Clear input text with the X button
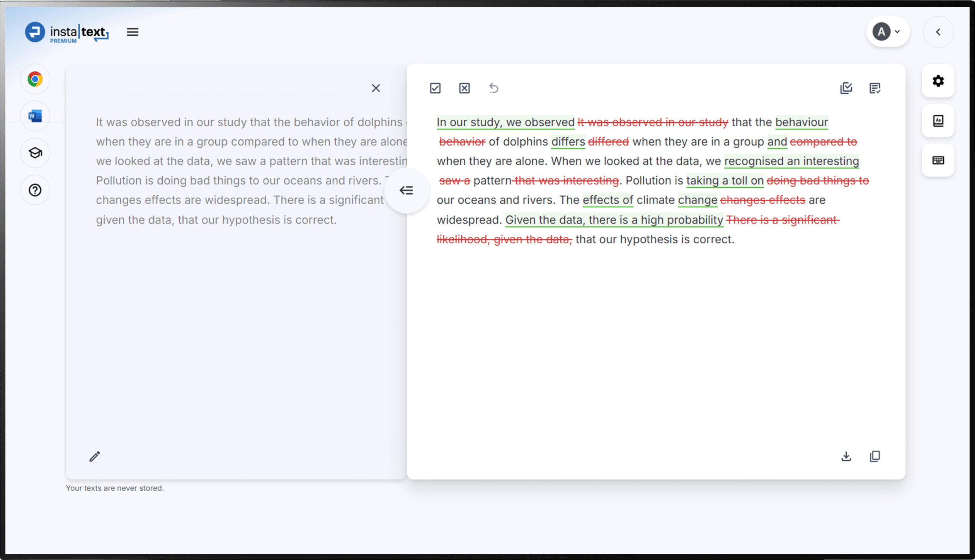The image size is (975, 560). click(376, 88)
